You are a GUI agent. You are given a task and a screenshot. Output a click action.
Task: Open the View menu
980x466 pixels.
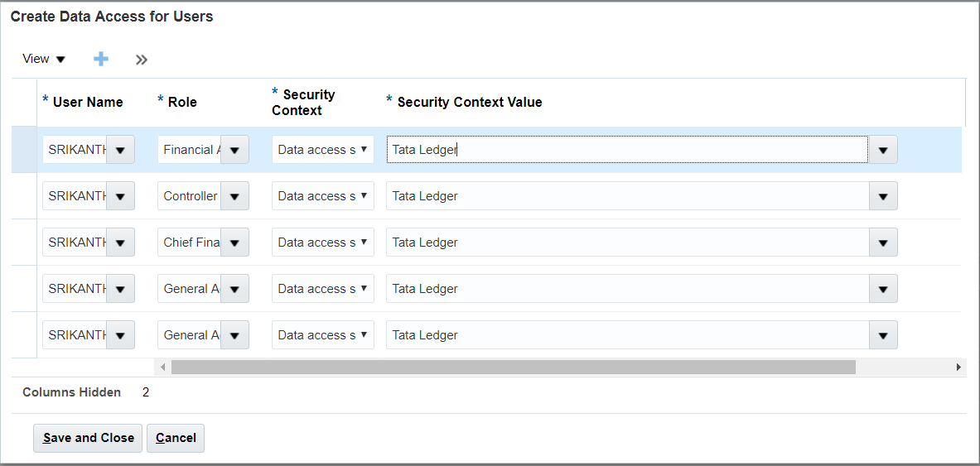[44, 59]
